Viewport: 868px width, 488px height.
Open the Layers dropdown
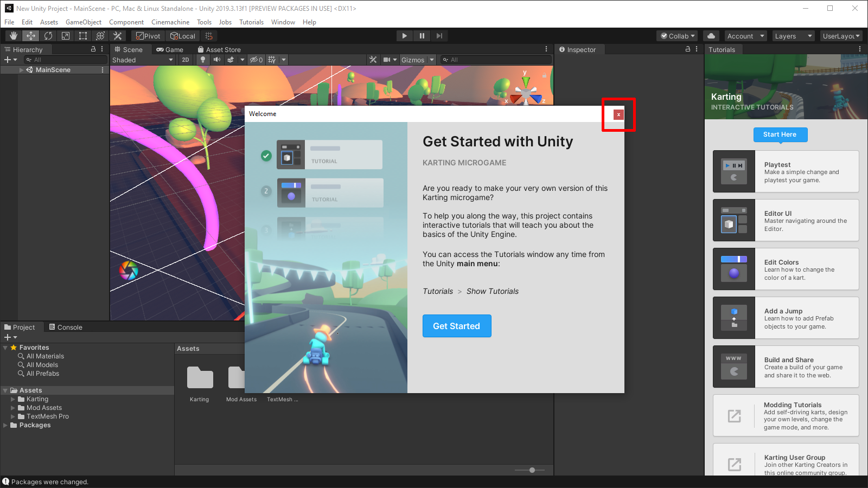[x=793, y=35]
